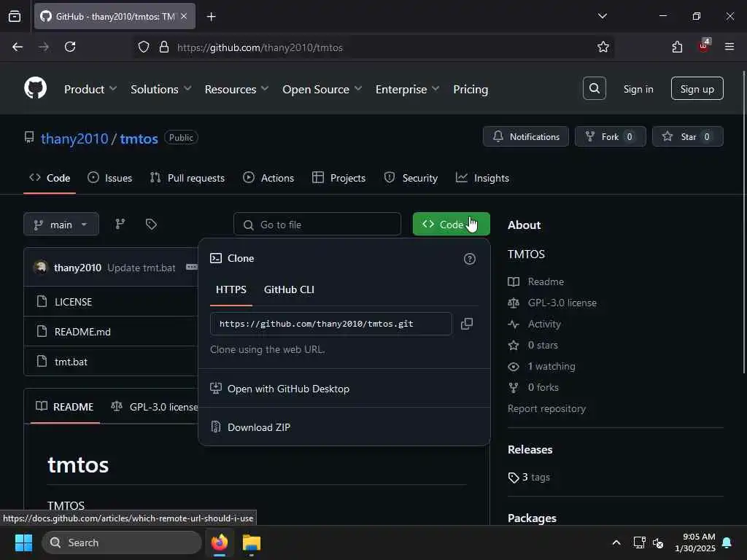
Task: Switch to the Issues tab
Action: pos(110,178)
